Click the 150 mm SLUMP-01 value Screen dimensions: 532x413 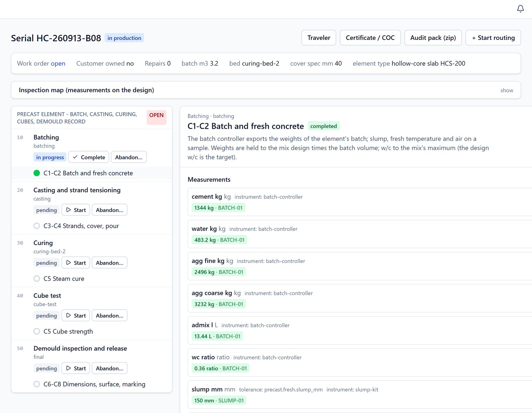click(x=219, y=401)
